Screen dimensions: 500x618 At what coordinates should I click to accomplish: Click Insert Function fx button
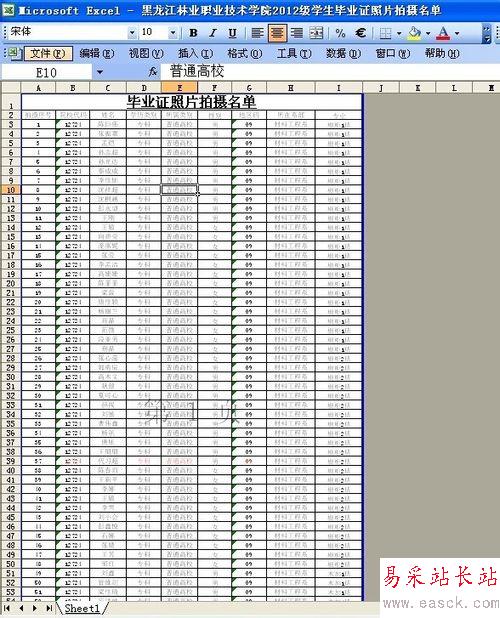153,72
